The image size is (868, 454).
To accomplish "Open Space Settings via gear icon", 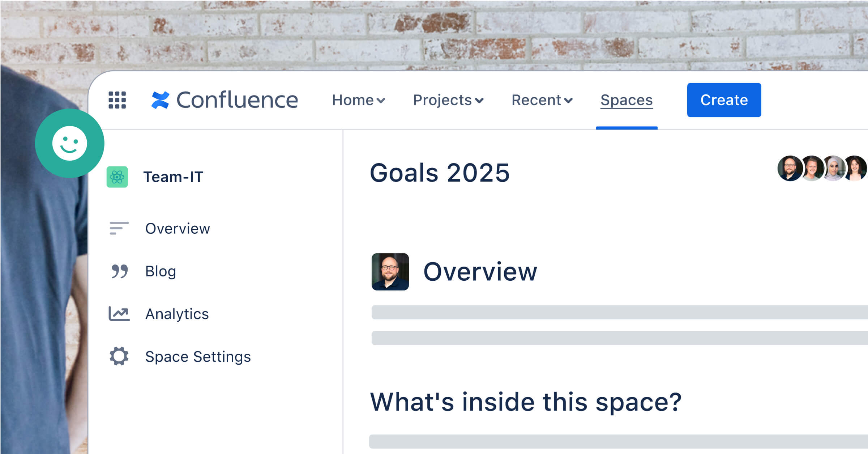I will (119, 357).
